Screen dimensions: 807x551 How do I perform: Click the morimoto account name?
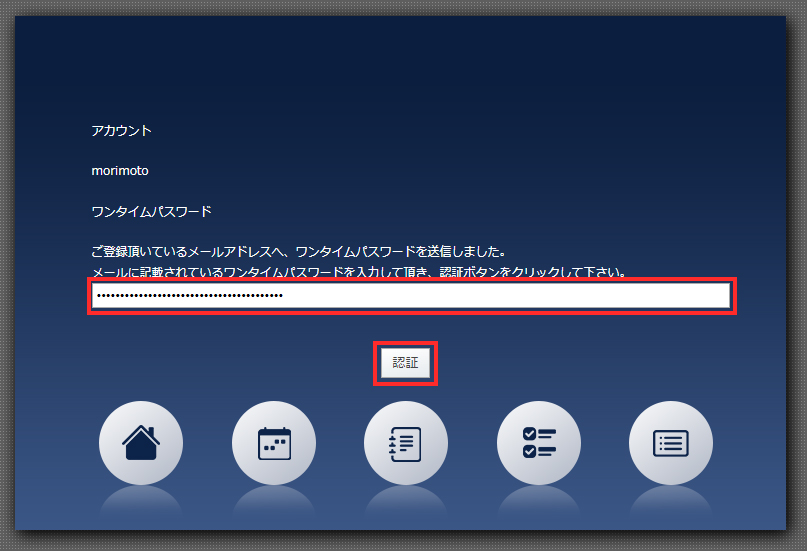point(120,171)
